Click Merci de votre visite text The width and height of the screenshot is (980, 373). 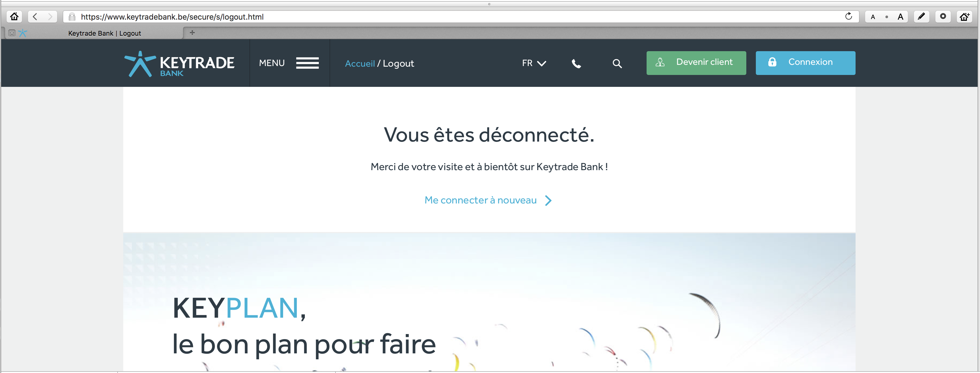coord(489,167)
